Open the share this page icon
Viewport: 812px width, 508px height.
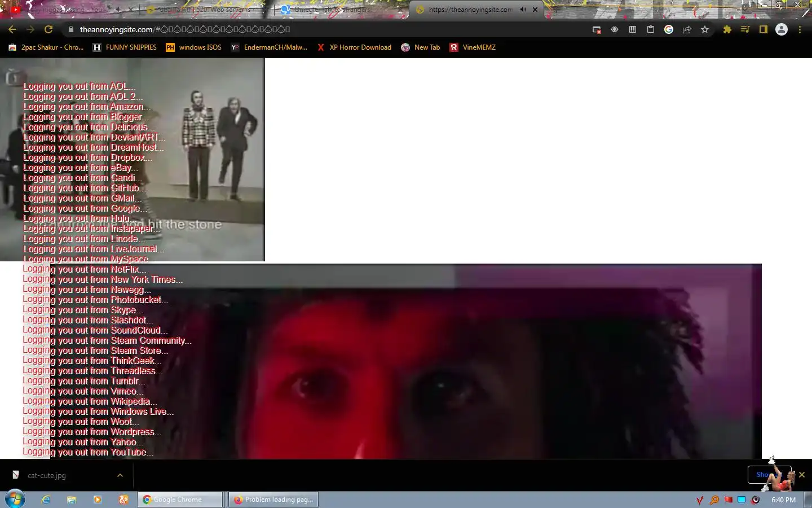tap(687, 29)
